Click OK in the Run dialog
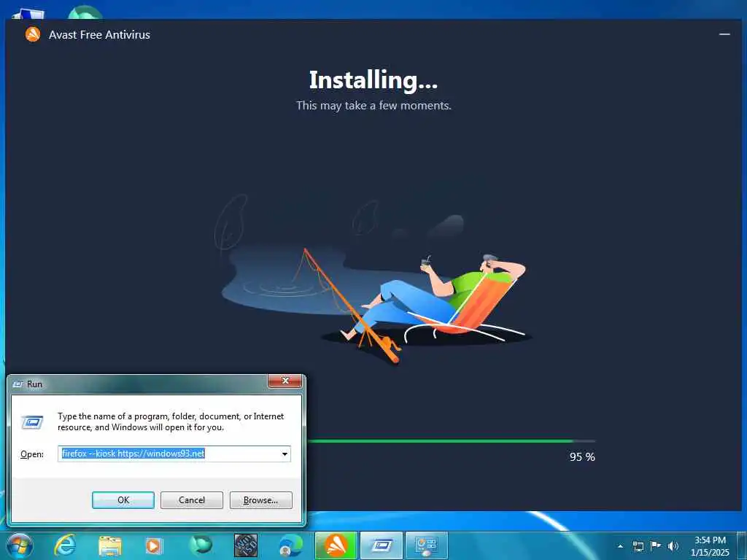 click(123, 500)
